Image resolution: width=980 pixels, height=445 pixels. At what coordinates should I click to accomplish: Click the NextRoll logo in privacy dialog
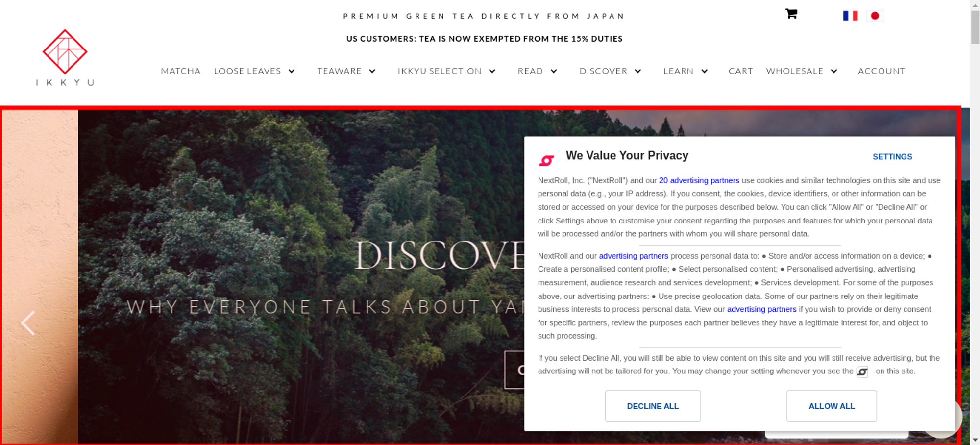click(546, 160)
